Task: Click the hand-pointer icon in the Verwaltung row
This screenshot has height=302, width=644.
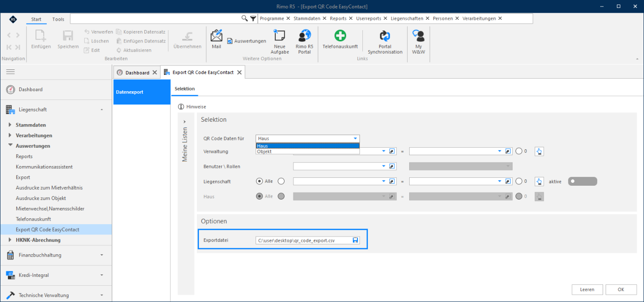Action: [539, 151]
